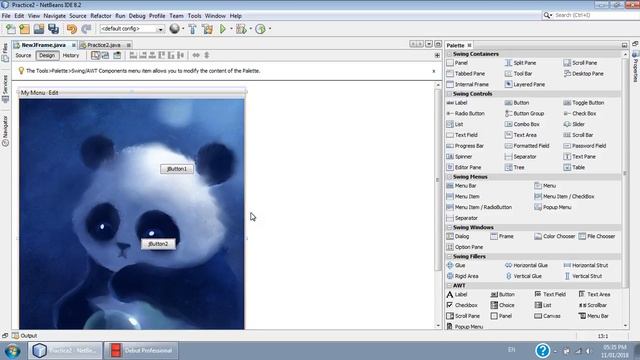The height and width of the screenshot is (360, 640).
Task: Select the Radio Button palette item
Action: 465,113
